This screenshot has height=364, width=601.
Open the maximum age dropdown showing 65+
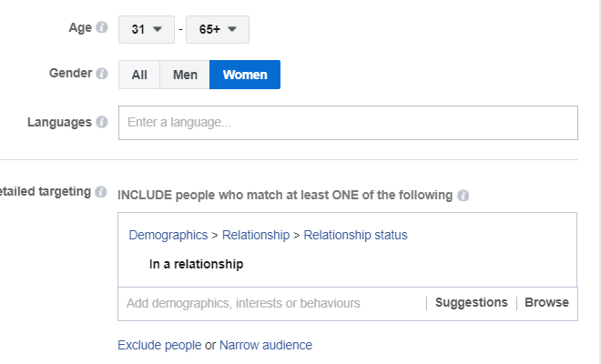point(219,29)
